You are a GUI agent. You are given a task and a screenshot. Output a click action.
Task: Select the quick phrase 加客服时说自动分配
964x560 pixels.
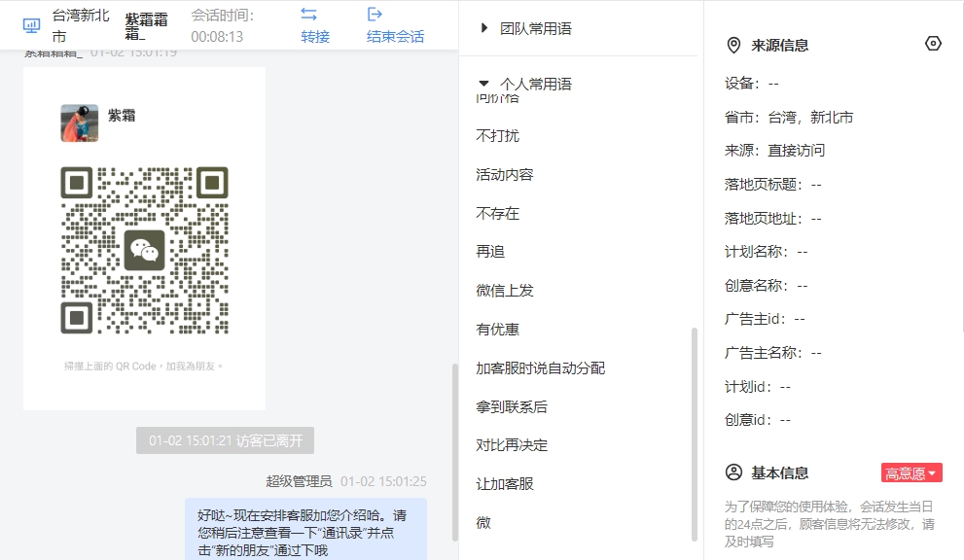click(541, 367)
